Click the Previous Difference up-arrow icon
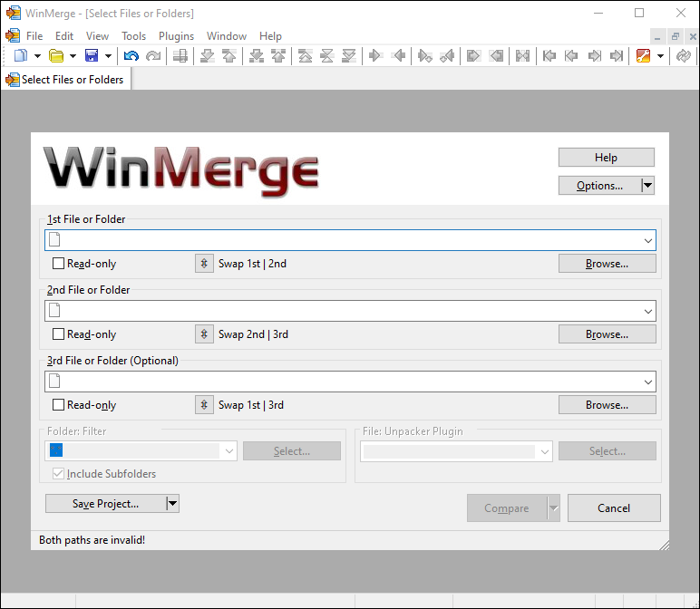The height and width of the screenshot is (609, 700). point(229,56)
